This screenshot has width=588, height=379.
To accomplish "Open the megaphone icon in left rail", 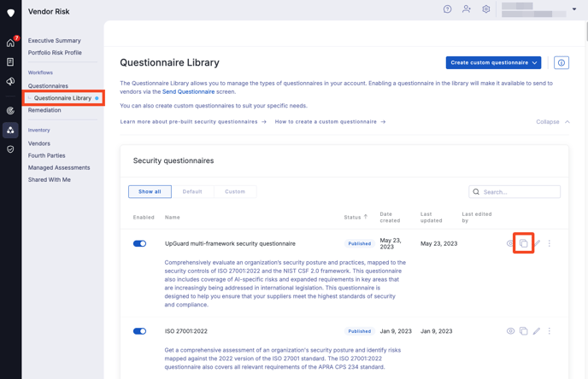I will coord(10,81).
